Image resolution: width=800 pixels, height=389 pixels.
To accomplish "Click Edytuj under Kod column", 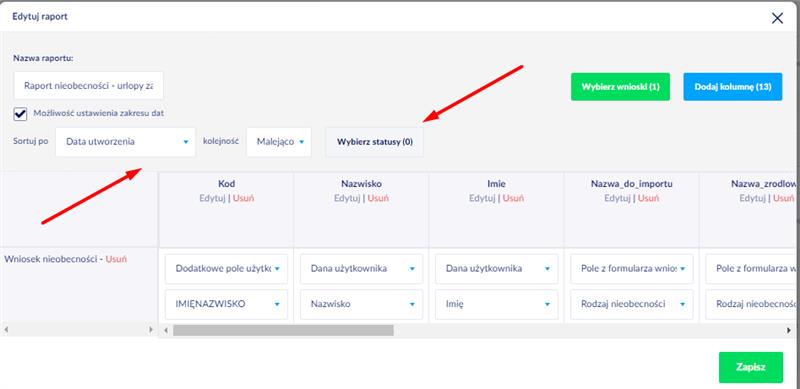I will click(x=212, y=198).
